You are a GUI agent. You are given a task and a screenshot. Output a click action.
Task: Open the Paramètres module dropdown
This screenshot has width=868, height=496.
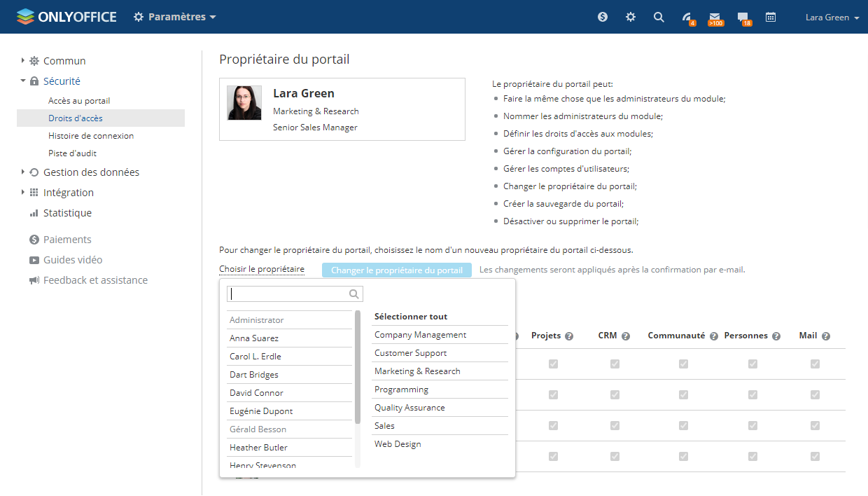(x=175, y=17)
